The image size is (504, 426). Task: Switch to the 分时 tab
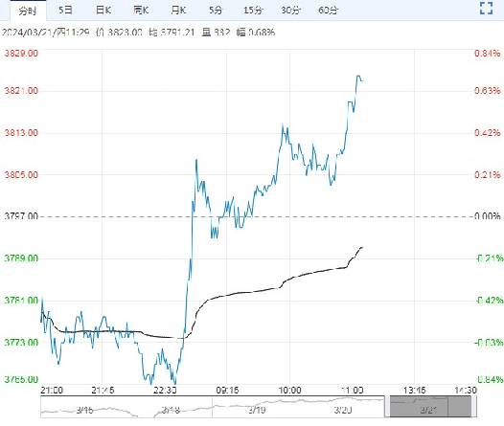[28, 11]
